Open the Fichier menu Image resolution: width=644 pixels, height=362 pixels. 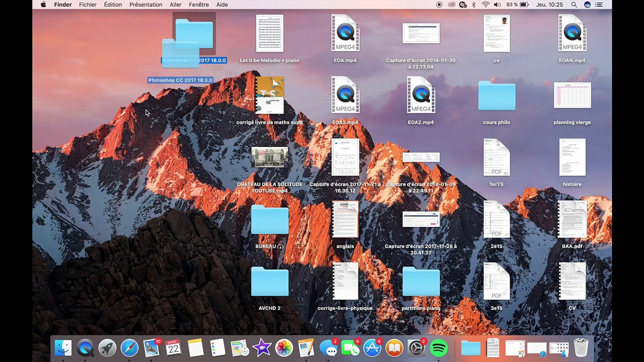point(88,5)
